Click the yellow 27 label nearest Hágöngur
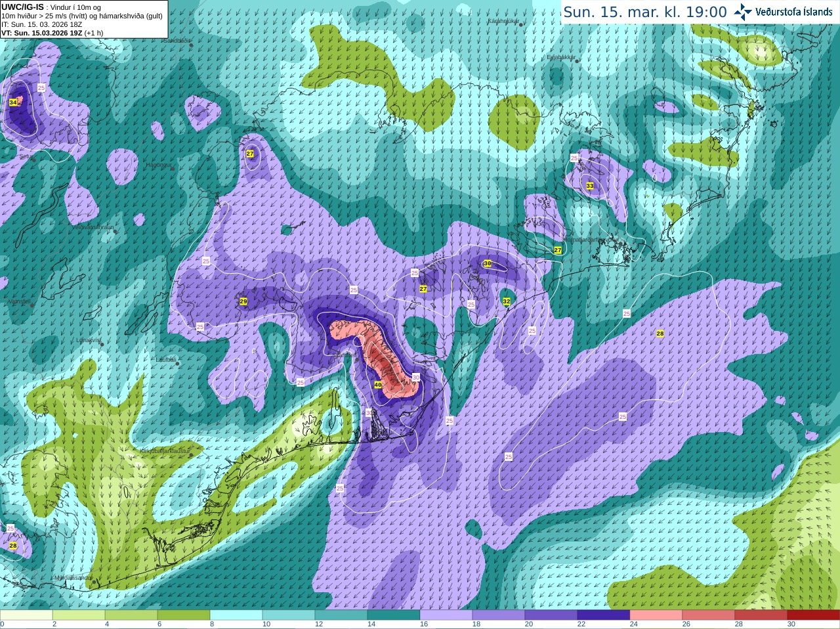The width and height of the screenshot is (840, 629). [250, 153]
